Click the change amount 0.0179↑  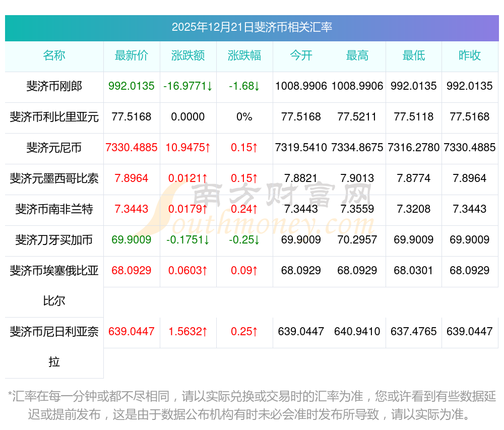tap(188, 209)
